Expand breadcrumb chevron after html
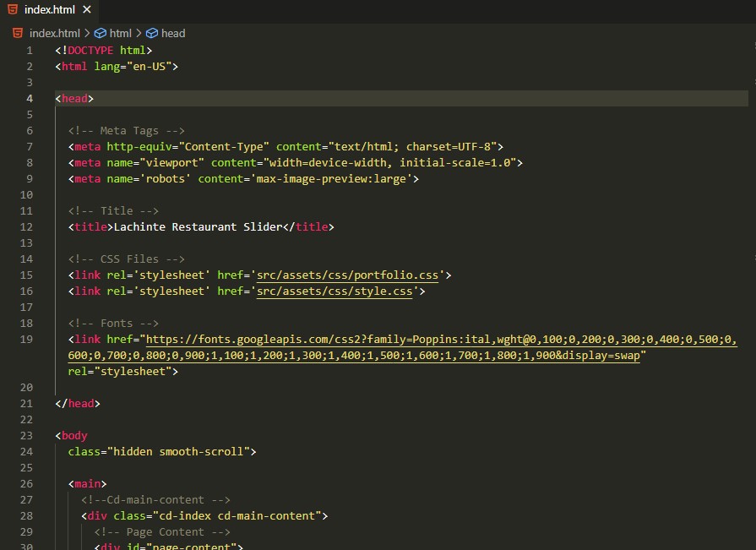This screenshot has height=550, width=756. (x=139, y=33)
